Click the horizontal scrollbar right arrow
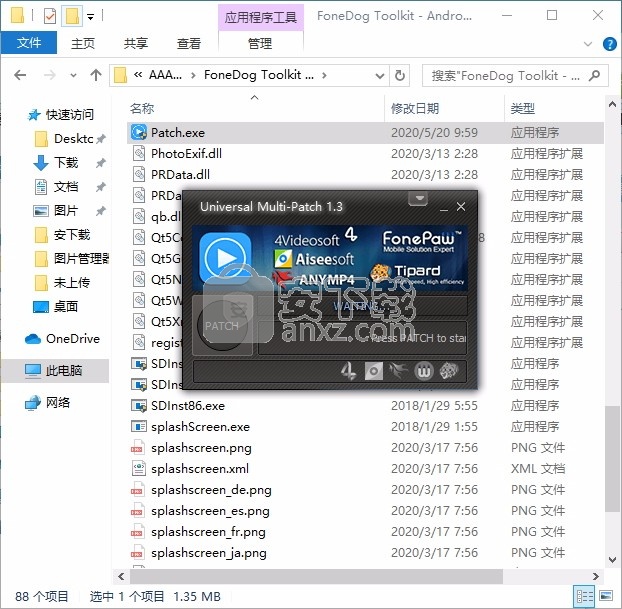This screenshot has height=609, width=622. (596, 576)
